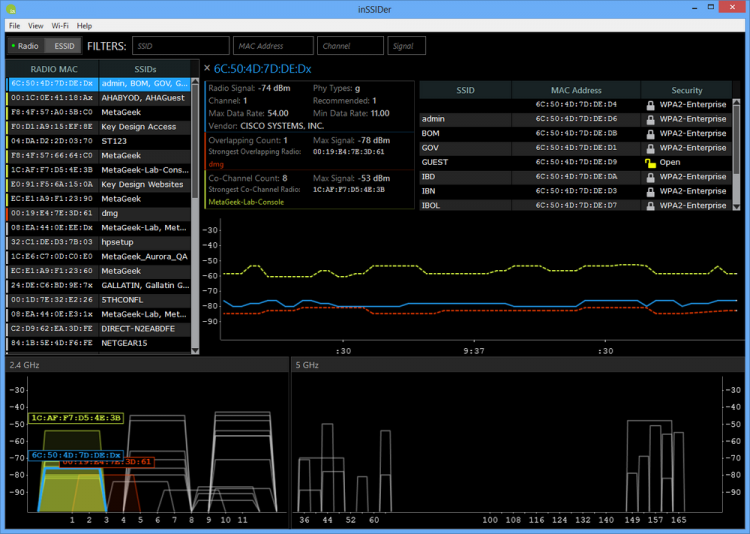Select MAC 6C:50:4D:7D:DE:DA cell
Image resolution: width=750 pixels, height=534 pixels.
point(576,177)
